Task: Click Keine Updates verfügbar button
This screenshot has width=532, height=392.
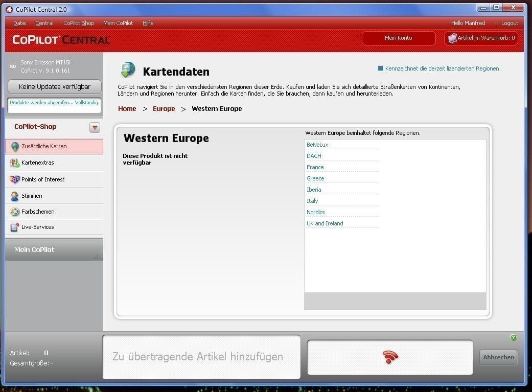Action: pos(55,86)
